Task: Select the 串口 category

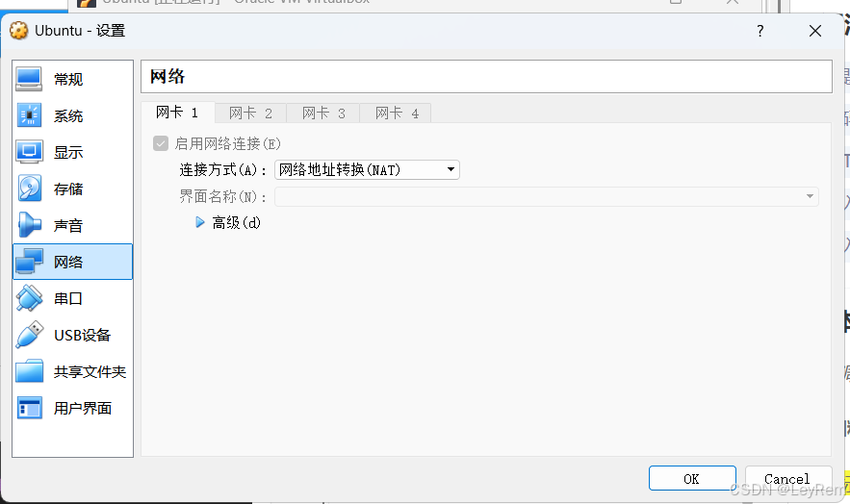Action: (72, 298)
